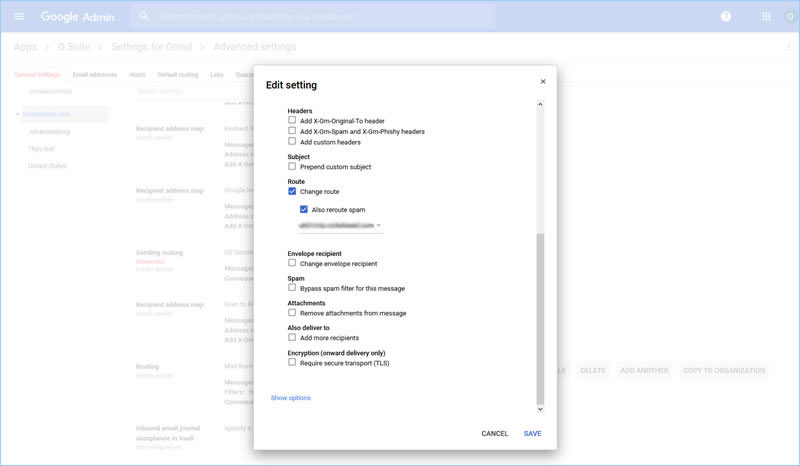Open the main hamburger menu
This screenshot has width=800, height=466.
coord(19,16)
